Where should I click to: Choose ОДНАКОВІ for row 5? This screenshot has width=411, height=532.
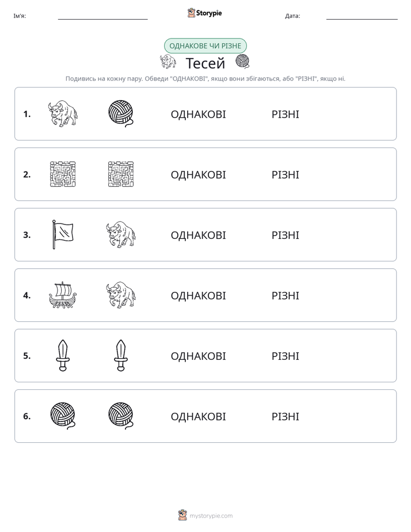[x=198, y=356]
